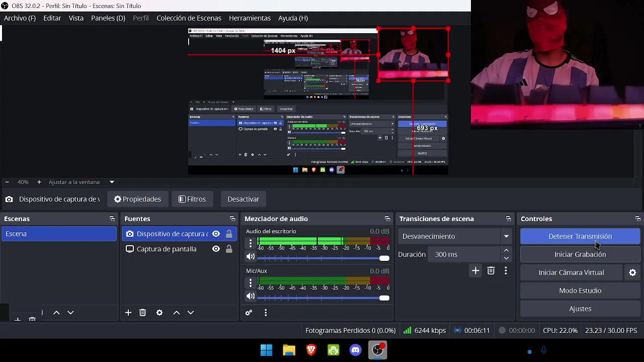Hide Dispositivo de captura source eye

click(x=216, y=234)
